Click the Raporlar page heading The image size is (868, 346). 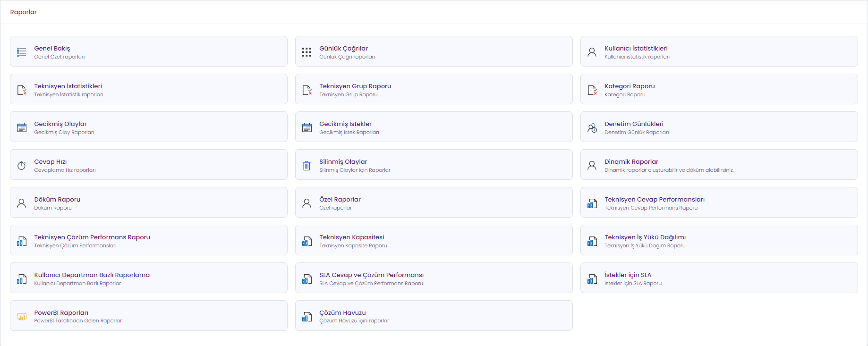pyautogui.click(x=23, y=12)
